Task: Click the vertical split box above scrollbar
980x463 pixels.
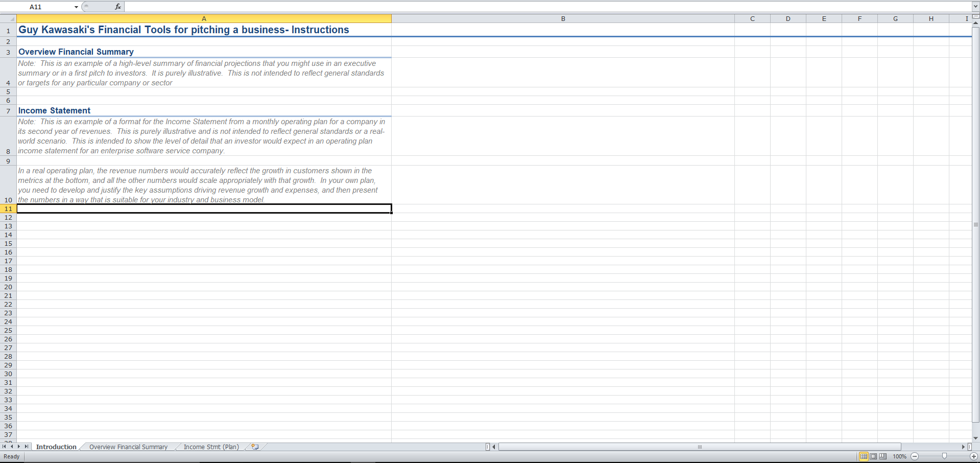Action: (976, 17)
